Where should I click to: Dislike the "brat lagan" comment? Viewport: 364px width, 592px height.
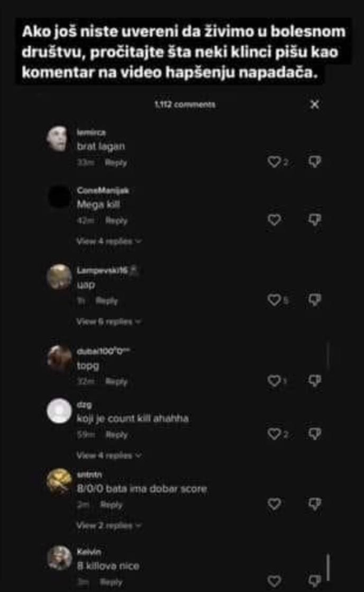coord(315,162)
